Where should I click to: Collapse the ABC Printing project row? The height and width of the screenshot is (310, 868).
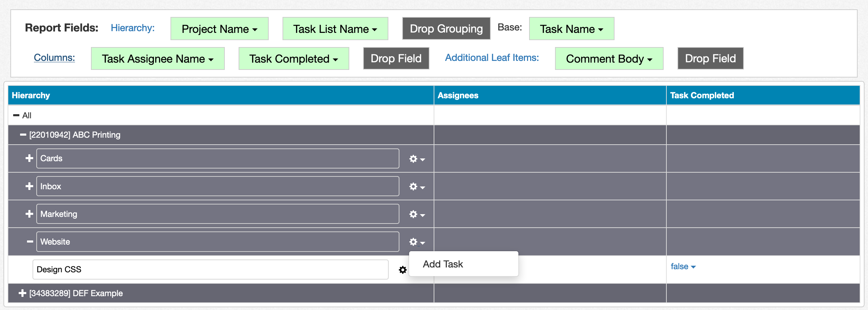(x=23, y=135)
